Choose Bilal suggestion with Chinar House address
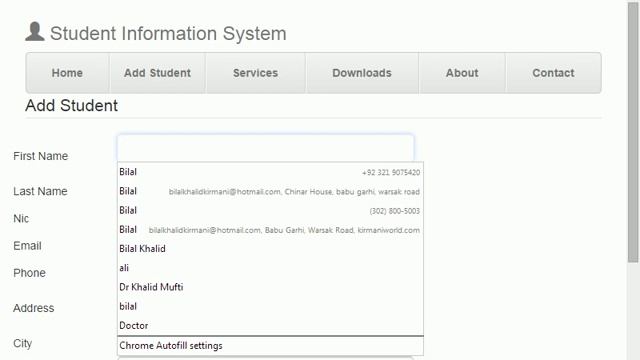Screen dimensions: 640x360 click(x=270, y=191)
